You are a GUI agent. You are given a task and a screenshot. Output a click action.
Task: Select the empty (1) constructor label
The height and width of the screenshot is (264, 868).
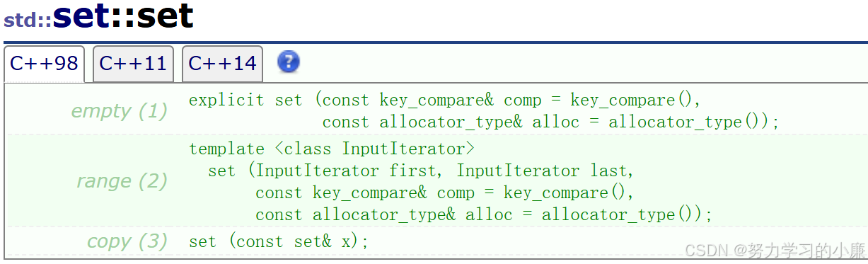[120, 111]
